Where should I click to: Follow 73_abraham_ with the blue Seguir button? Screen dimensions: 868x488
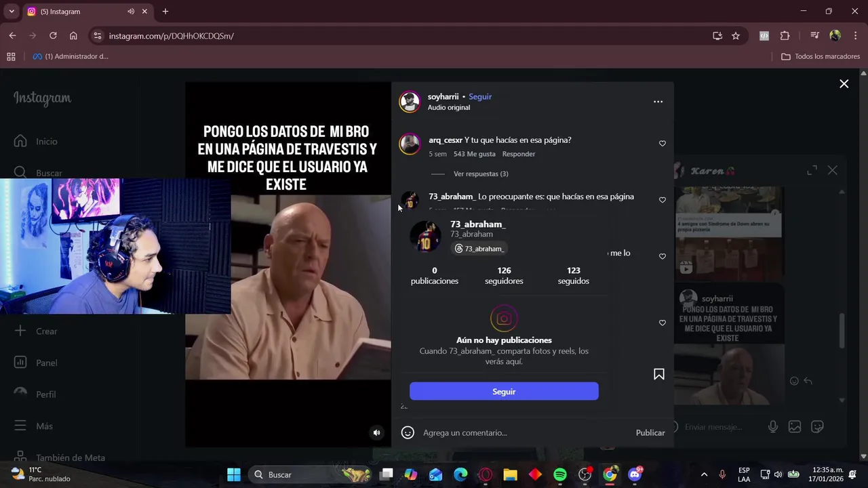[504, 391]
